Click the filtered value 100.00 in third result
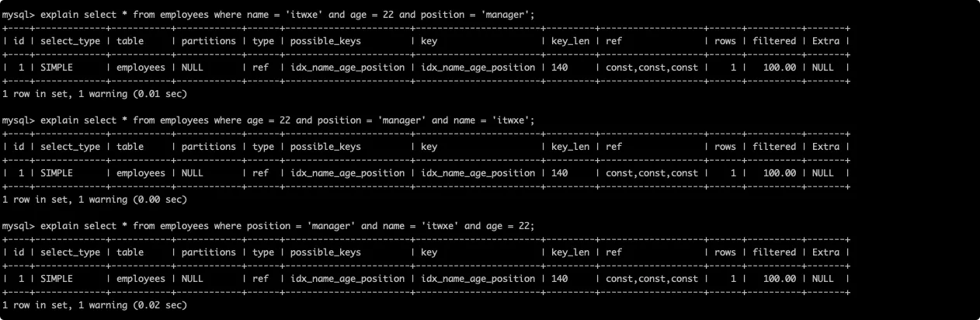980x320 pixels. 780,279
